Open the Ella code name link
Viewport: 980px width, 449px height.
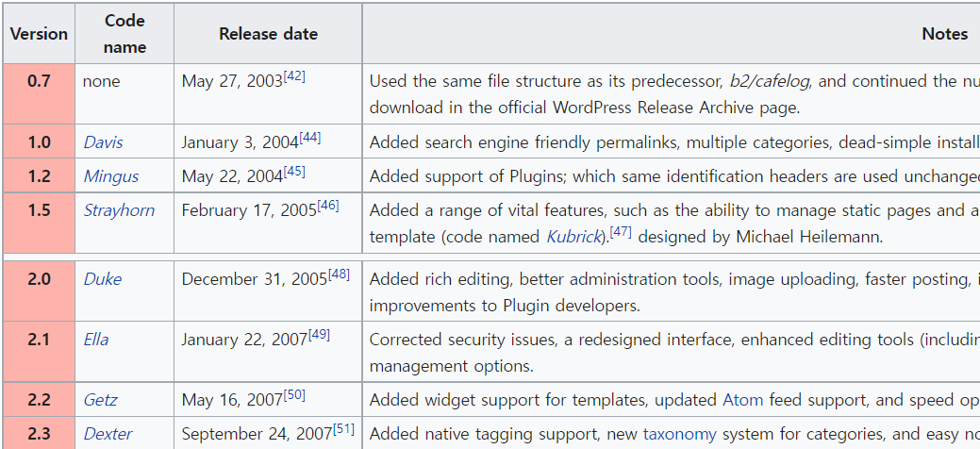95,340
